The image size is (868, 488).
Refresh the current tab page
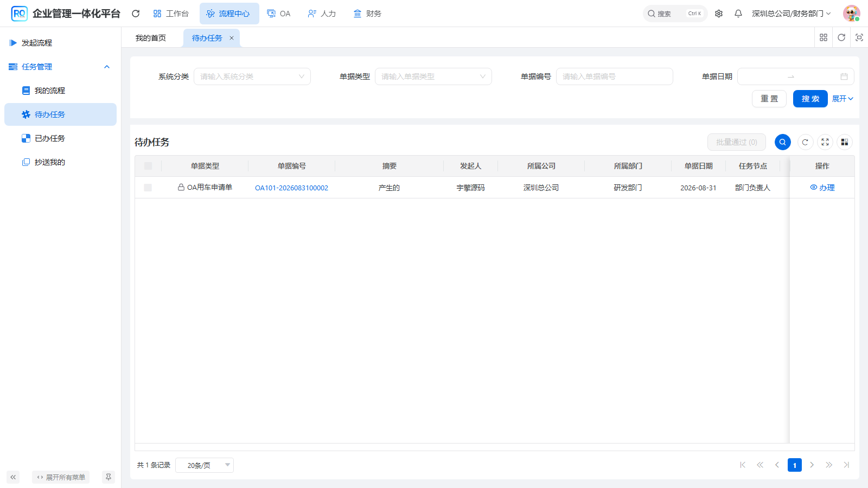841,37
